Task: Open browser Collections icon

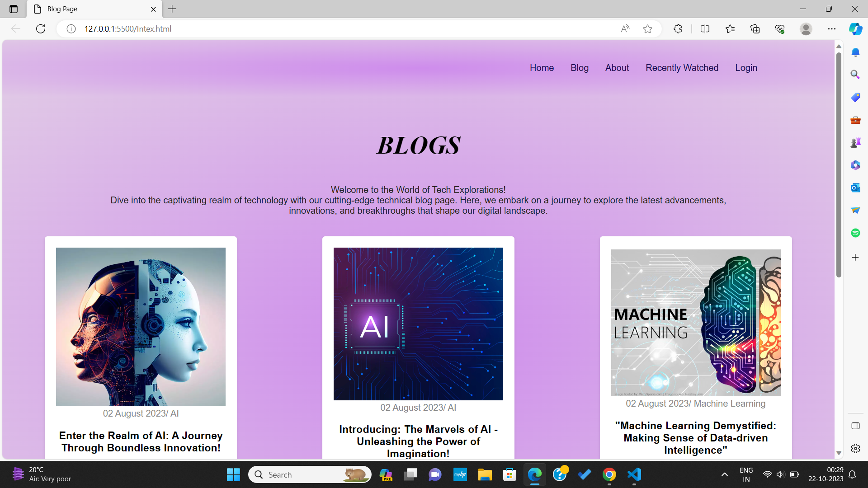Action: point(755,29)
